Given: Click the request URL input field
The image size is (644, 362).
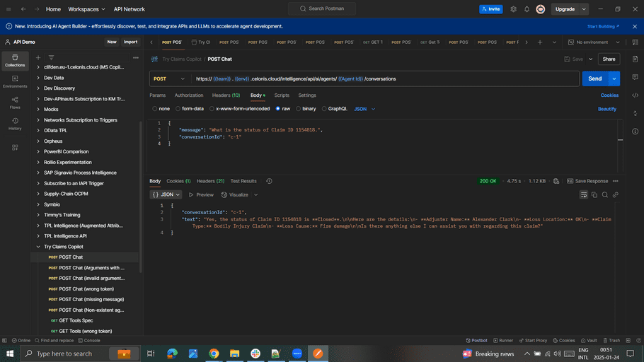Looking at the screenshot, I should click(x=382, y=78).
